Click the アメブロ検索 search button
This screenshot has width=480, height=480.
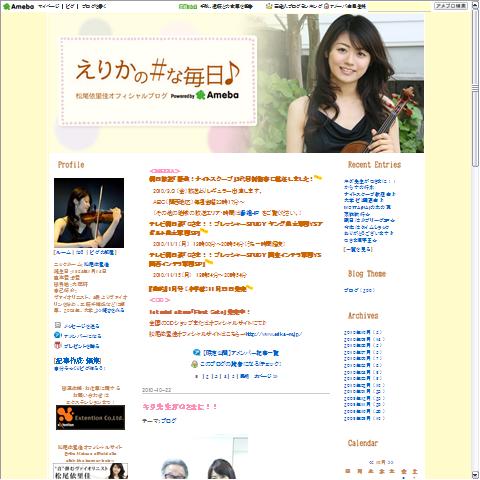point(451,6)
